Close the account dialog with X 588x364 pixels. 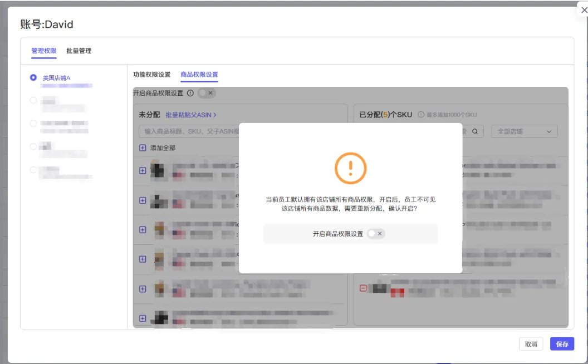(x=584, y=10)
